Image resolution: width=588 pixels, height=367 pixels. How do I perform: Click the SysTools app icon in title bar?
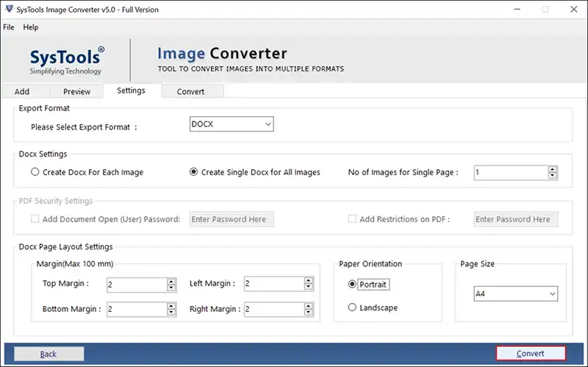[x=9, y=9]
